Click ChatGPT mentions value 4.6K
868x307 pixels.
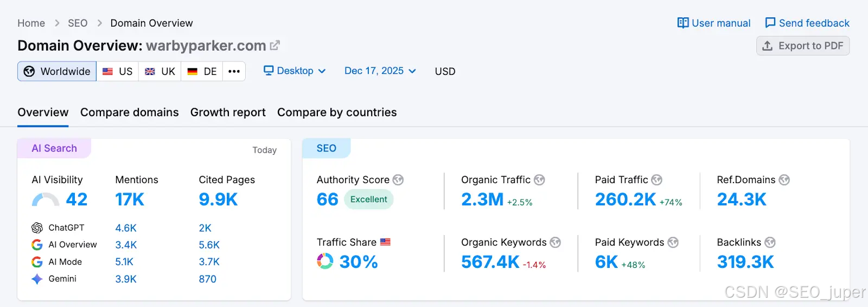tap(126, 228)
